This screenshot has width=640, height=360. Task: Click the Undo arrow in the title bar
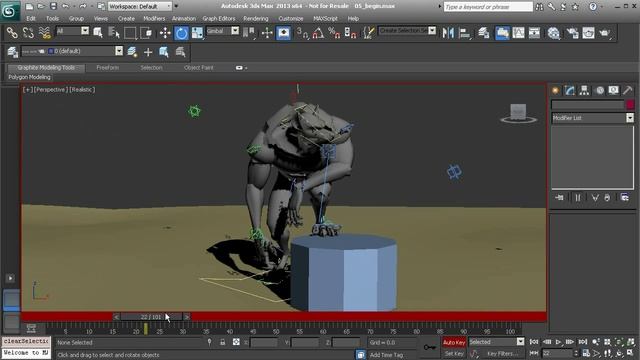click(65, 6)
